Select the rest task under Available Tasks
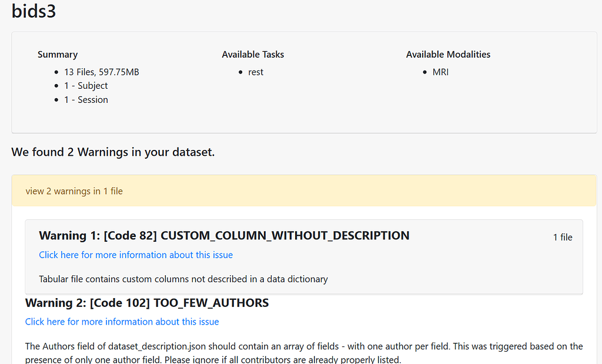602x364 pixels. point(256,72)
